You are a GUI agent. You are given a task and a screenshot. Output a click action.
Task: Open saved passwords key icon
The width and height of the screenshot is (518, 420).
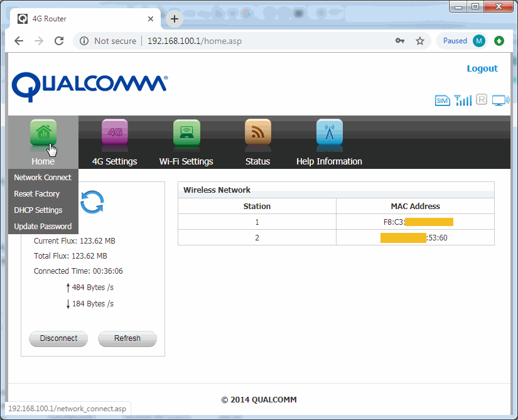click(400, 41)
